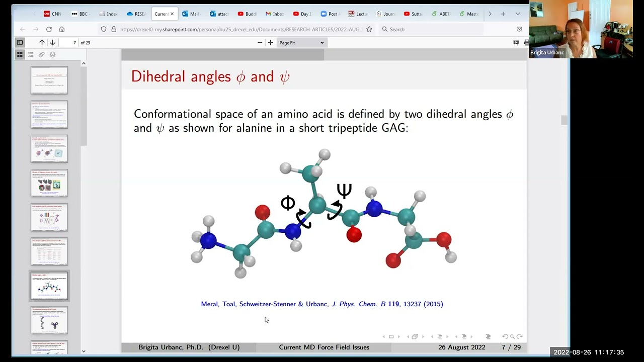Click Beamer go-back undo arrow
644x362 pixels.
pos(505,336)
